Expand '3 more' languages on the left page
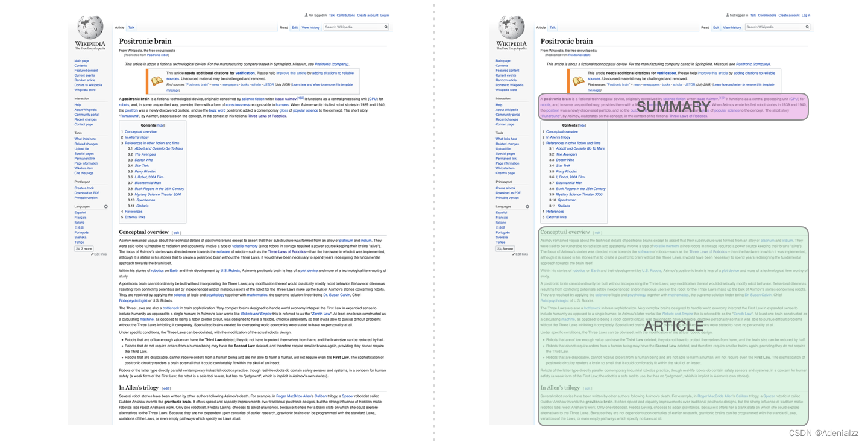 pos(83,248)
